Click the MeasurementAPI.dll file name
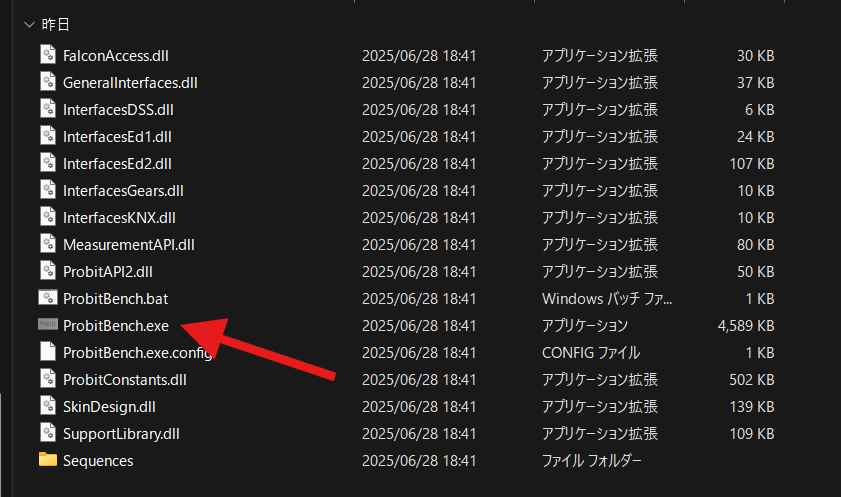The image size is (841, 497). (x=129, y=245)
